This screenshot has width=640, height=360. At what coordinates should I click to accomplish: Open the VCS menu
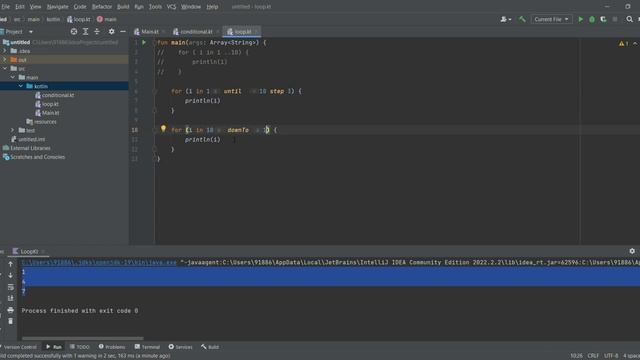click(x=171, y=7)
